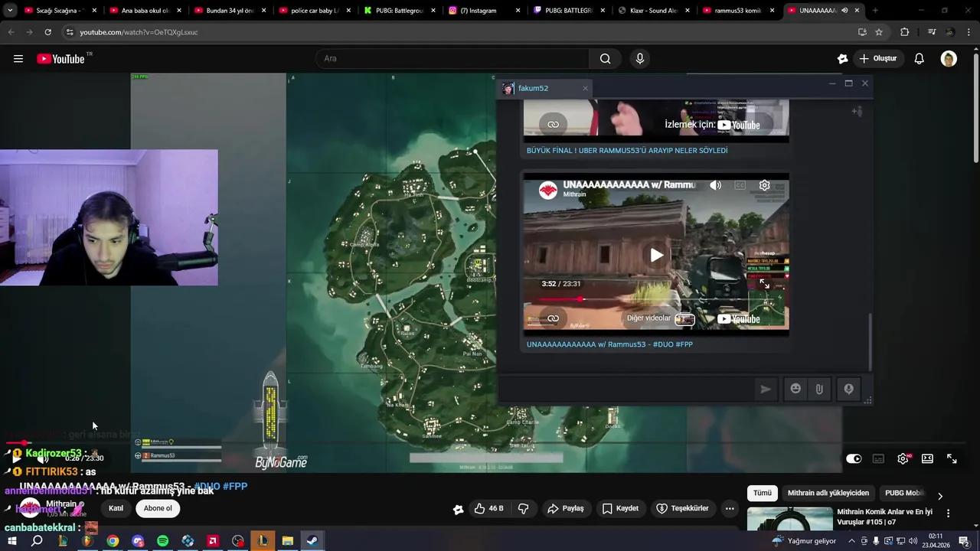Switch to the Bundan 34 yıl önce tab

[229, 11]
